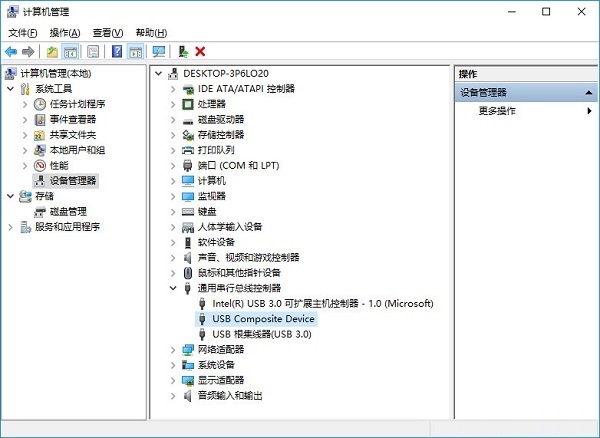Click the Task Scheduler (任务计划程序) clock icon
Image resolution: width=600 pixels, height=438 pixels.
pos(40,104)
